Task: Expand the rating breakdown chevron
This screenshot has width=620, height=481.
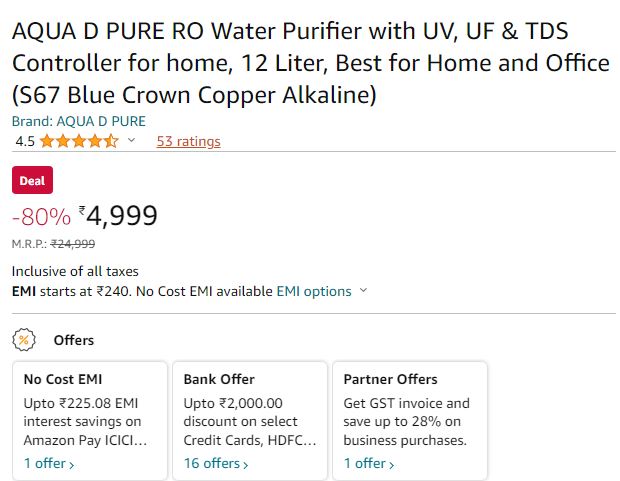Action: pyautogui.click(x=131, y=140)
